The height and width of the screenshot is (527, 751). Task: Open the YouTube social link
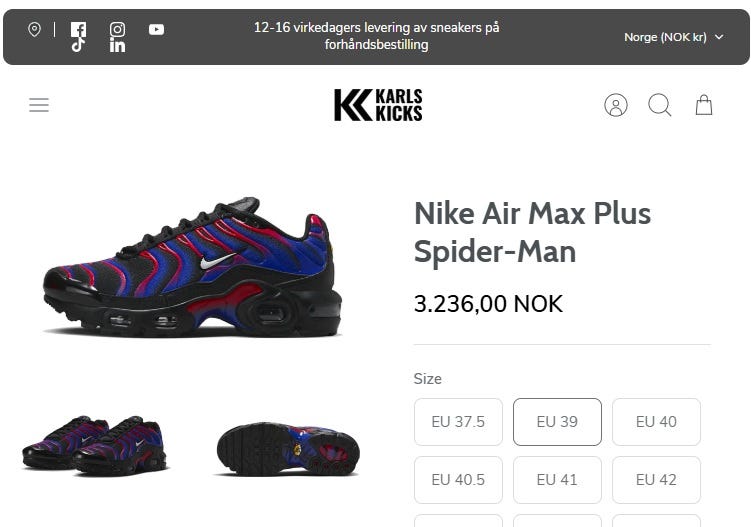coord(157,29)
